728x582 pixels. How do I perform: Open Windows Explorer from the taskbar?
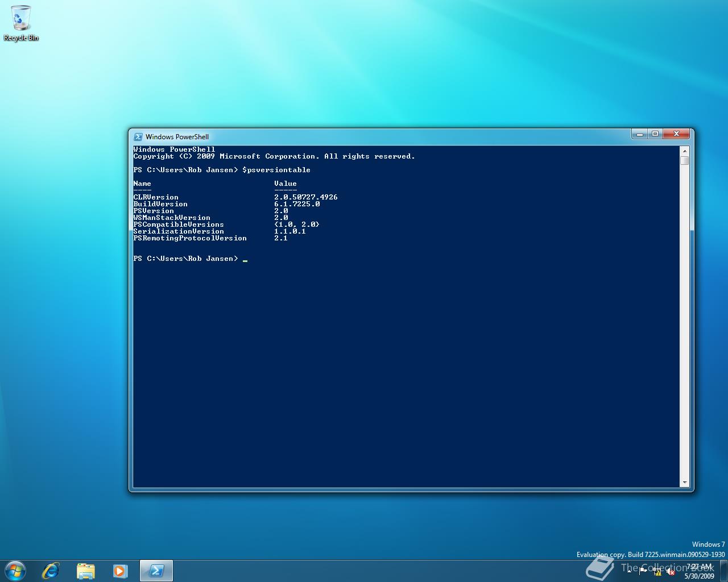(85, 571)
